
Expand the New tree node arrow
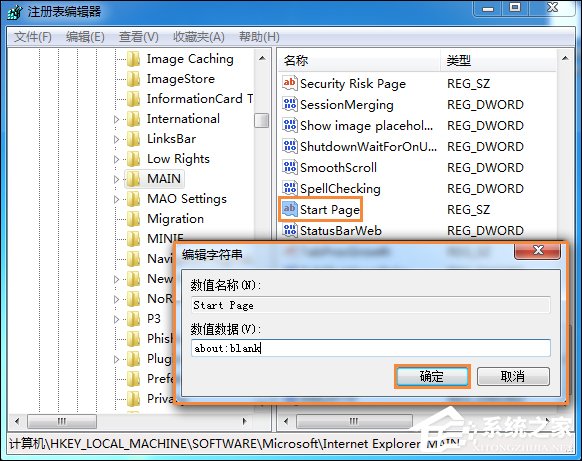pyautogui.click(x=116, y=279)
